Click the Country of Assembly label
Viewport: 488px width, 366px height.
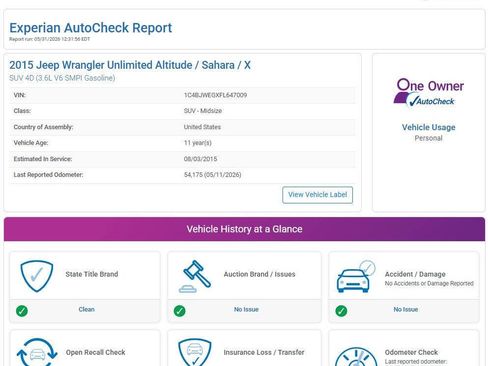[x=43, y=127]
